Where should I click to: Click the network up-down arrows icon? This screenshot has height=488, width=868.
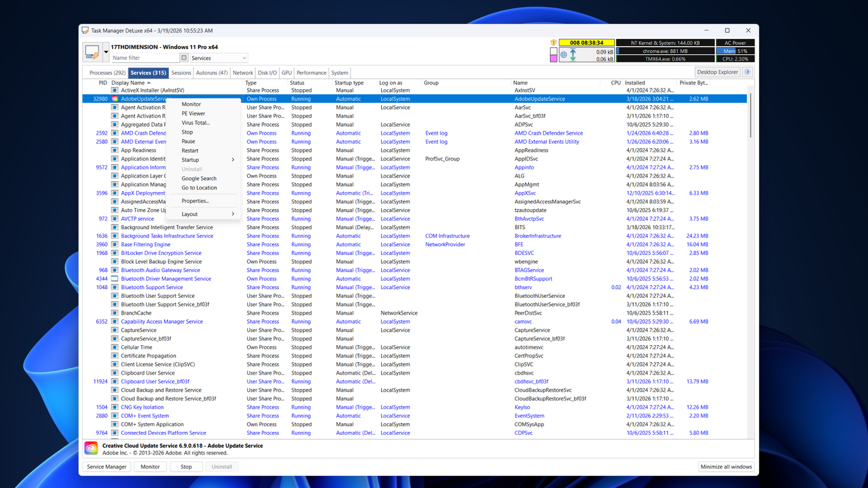[x=573, y=55]
